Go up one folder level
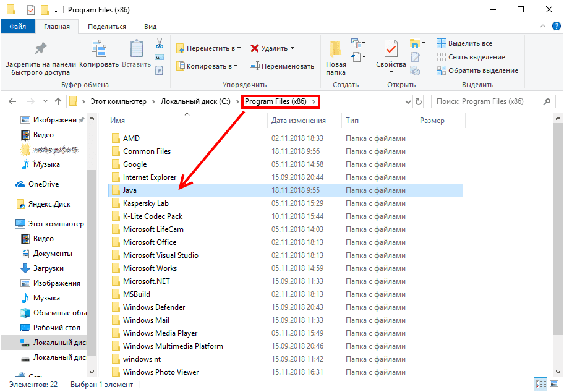Screen dimensions: 564x392 point(58,101)
